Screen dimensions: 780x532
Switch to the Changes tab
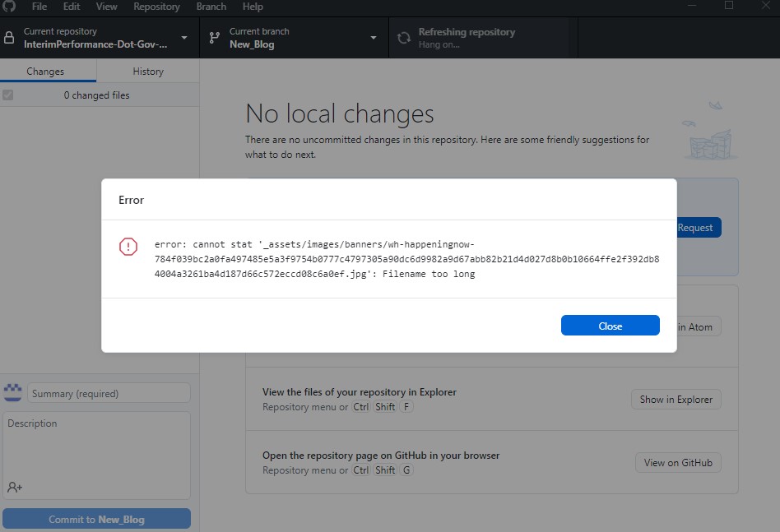click(49, 71)
